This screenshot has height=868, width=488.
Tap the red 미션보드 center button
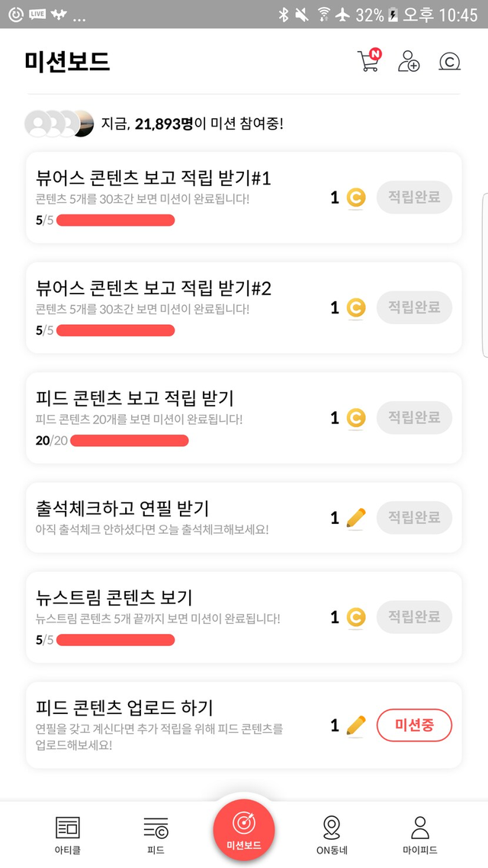click(244, 829)
